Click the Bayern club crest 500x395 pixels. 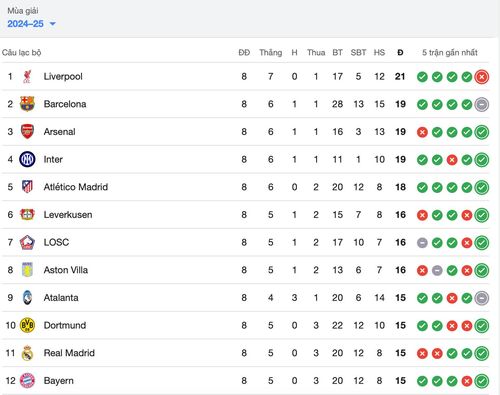27,381
